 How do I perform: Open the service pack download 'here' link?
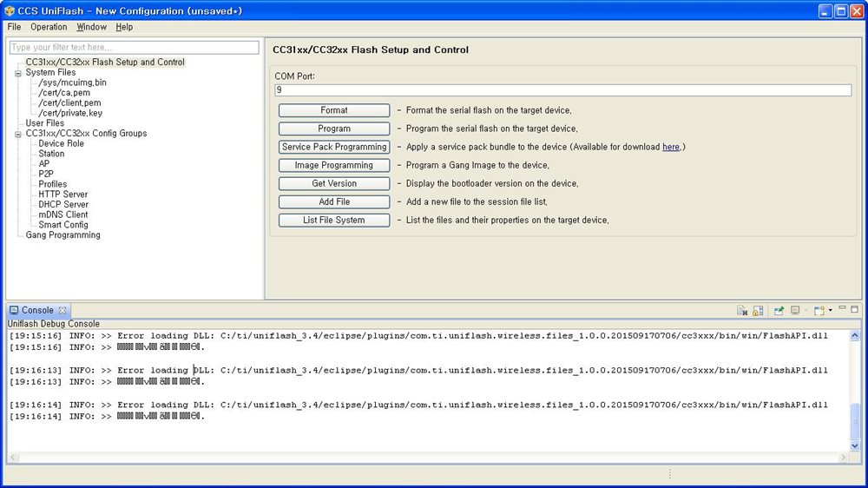671,147
